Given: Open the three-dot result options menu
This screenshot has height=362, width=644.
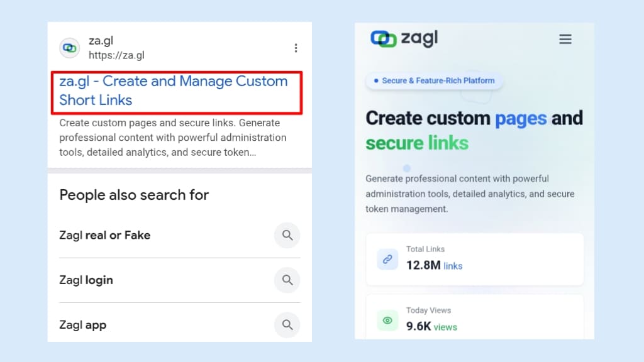Looking at the screenshot, I should (296, 48).
